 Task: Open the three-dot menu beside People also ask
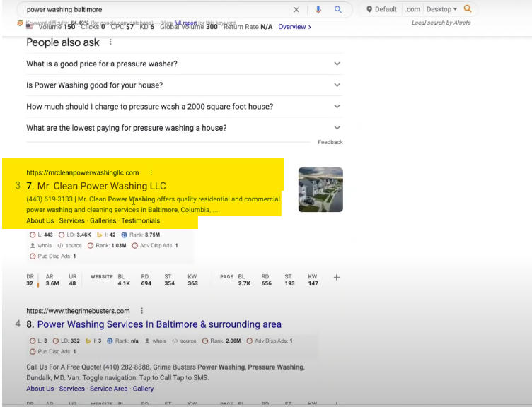tap(110, 42)
